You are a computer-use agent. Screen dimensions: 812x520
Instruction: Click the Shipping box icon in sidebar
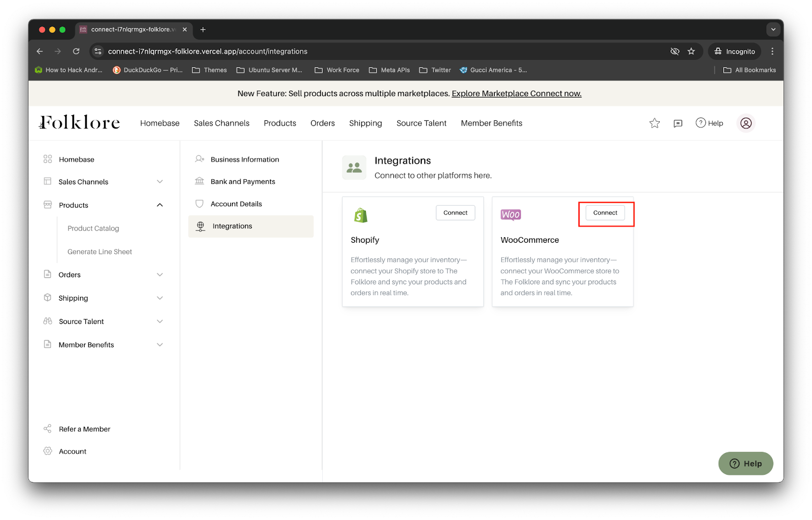[48, 298]
